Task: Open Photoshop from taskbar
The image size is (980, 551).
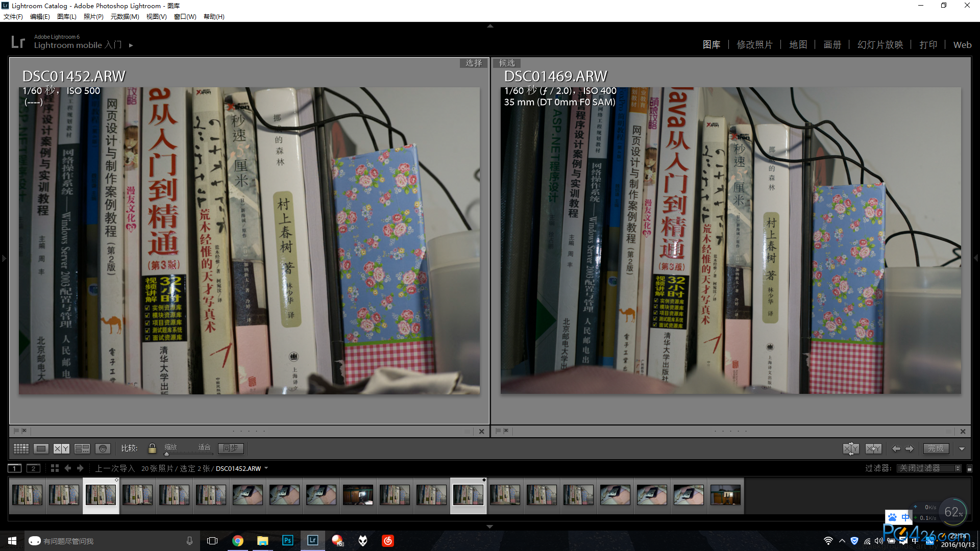Action: pos(287,541)
